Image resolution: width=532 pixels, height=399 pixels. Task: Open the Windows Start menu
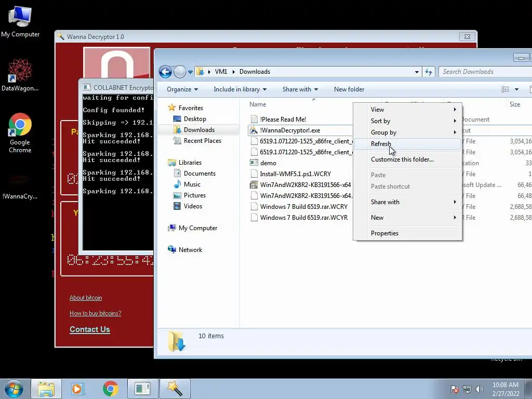[14, 389]
